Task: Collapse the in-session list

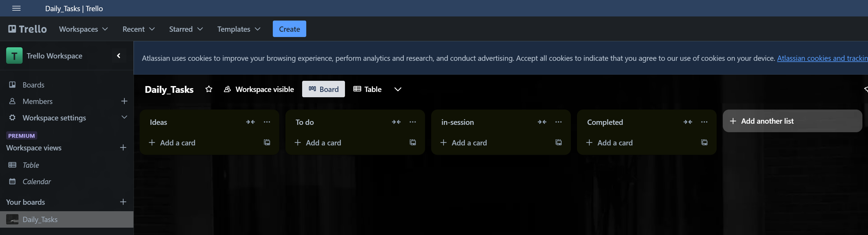Action: tap(542, 122)
